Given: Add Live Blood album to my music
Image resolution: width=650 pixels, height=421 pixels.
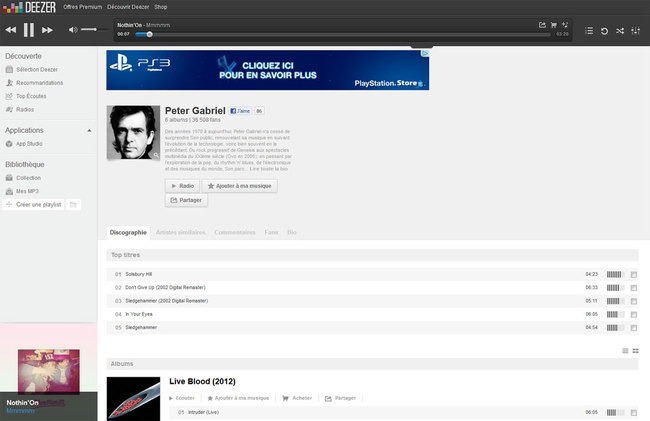Looking at the screenshot, I should pos(238,398).
